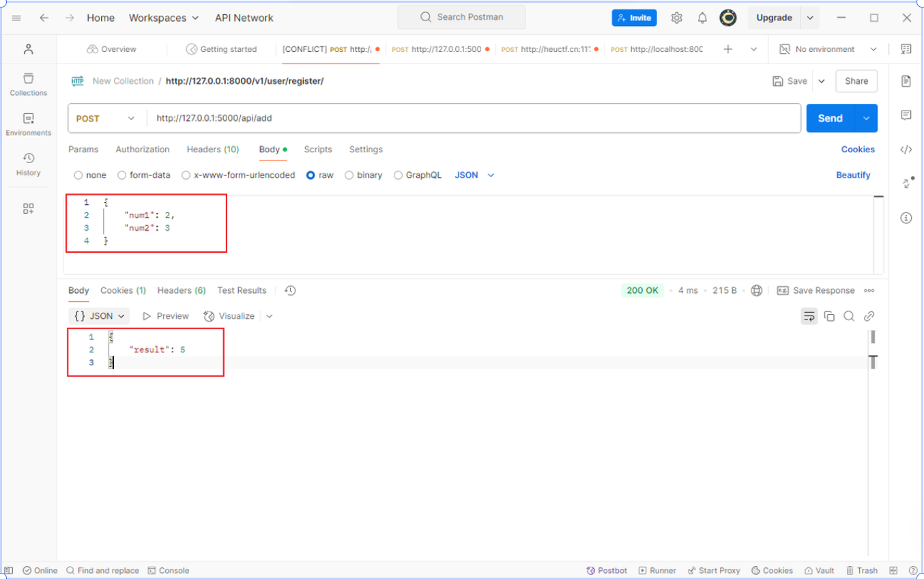Open the Code snippet icon
This screenshot has width=924, height=579.
906,150
